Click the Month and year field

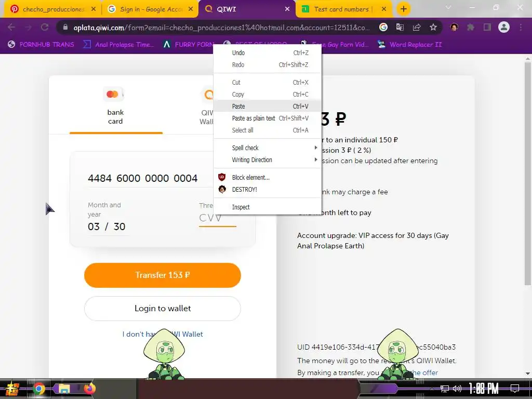(x=107, y=227)
